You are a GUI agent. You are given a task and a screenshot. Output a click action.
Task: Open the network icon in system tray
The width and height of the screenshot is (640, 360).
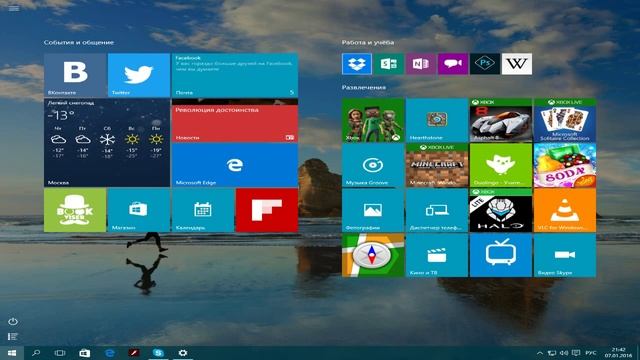pos(552,353)
